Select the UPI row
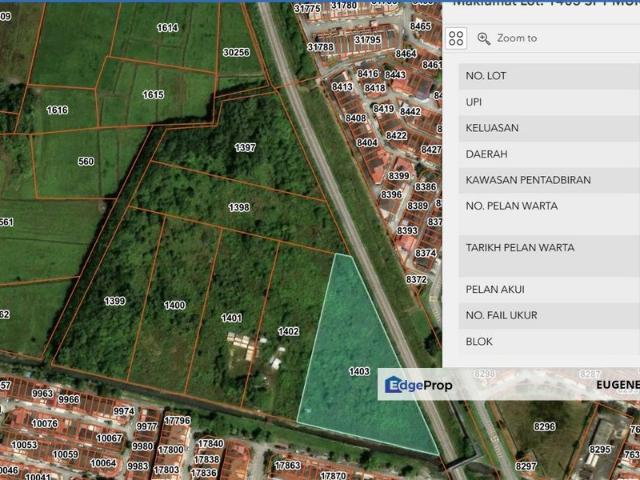Image resolution: width=640 pixels, height=480 pixels. pos(549,102)
